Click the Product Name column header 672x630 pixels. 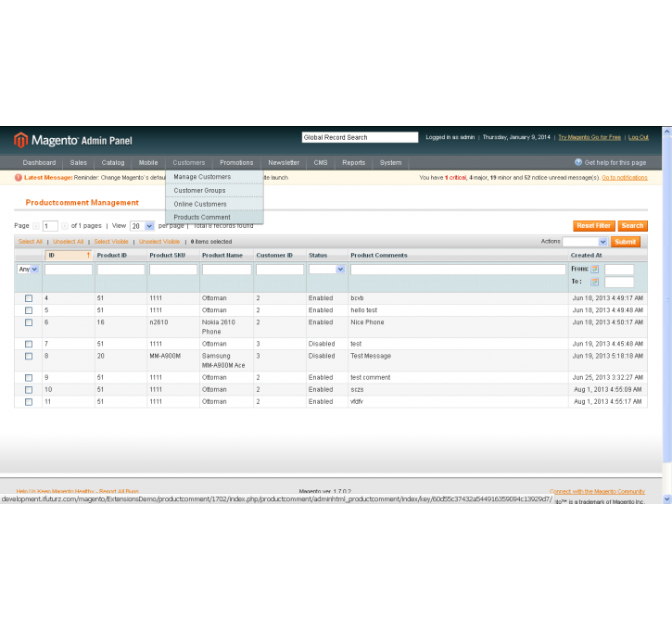[222, 256]
